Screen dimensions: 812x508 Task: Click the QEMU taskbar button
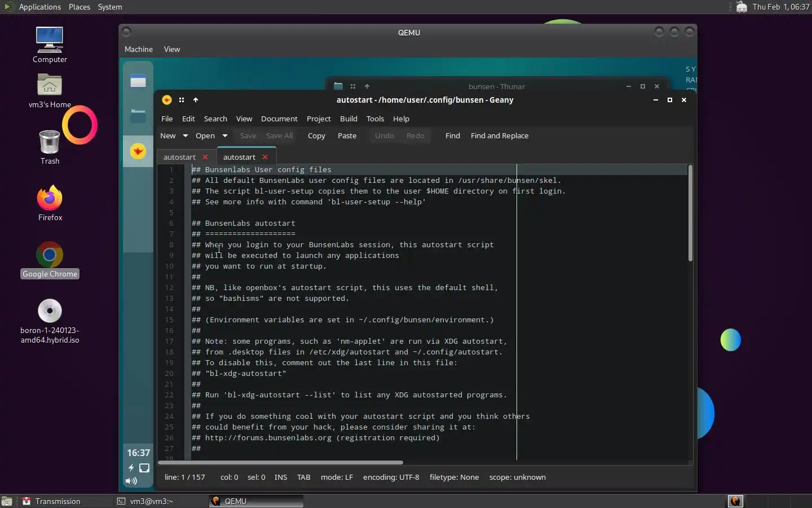click(256, 501)
